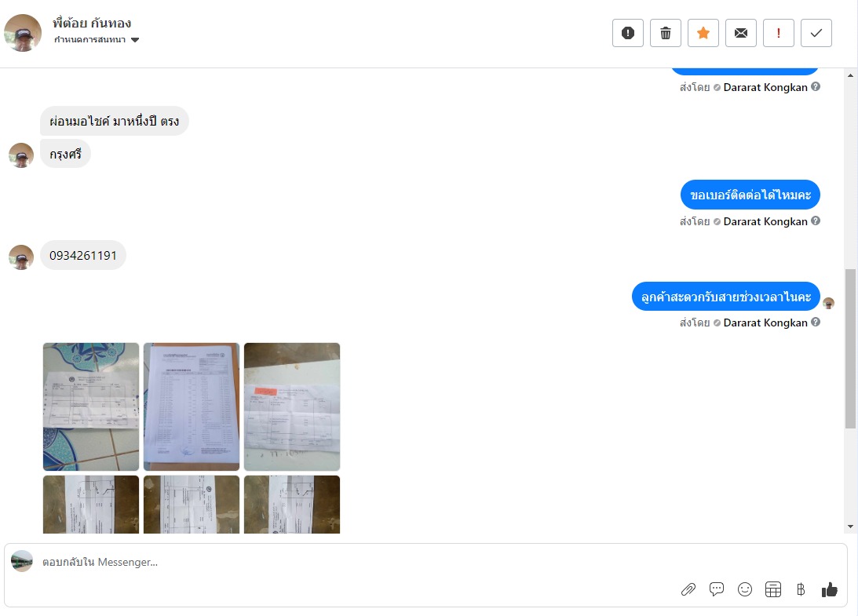The image size is (858, 616).
Task: Open the emoji picker smiley icon
Action: coord(745,589)
